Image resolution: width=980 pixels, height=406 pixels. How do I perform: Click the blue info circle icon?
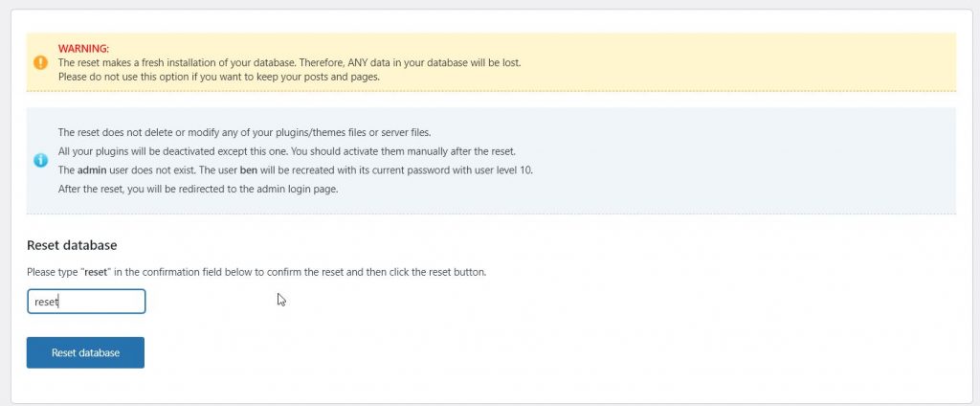click(40, 160)
